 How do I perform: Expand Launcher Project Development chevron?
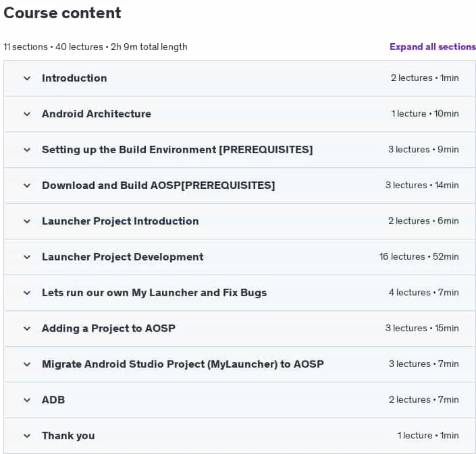coord(27,257)
